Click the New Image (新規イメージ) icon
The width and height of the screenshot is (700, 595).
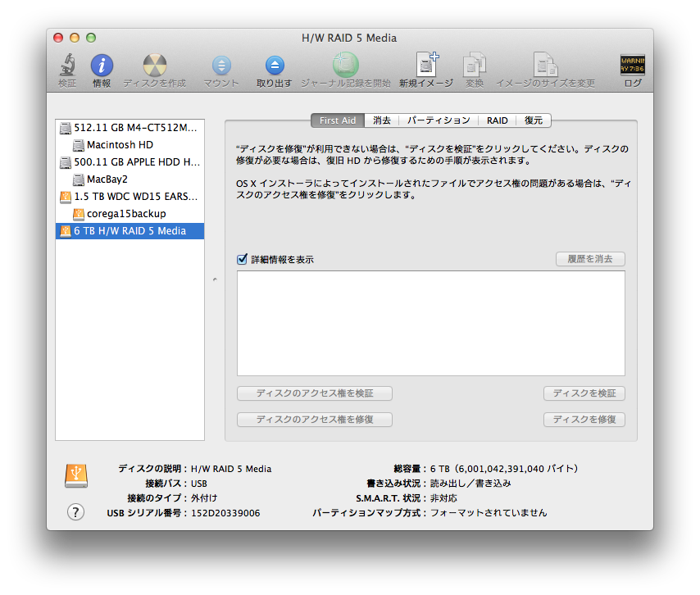click(427, 65)
